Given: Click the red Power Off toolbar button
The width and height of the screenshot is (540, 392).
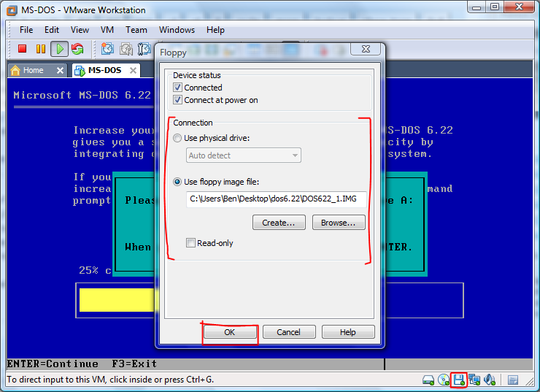Looking at the screenshot, I should 23,49.
